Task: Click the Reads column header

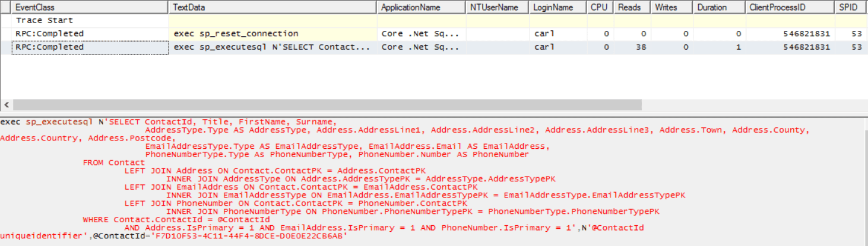Action: pos(629,8)
